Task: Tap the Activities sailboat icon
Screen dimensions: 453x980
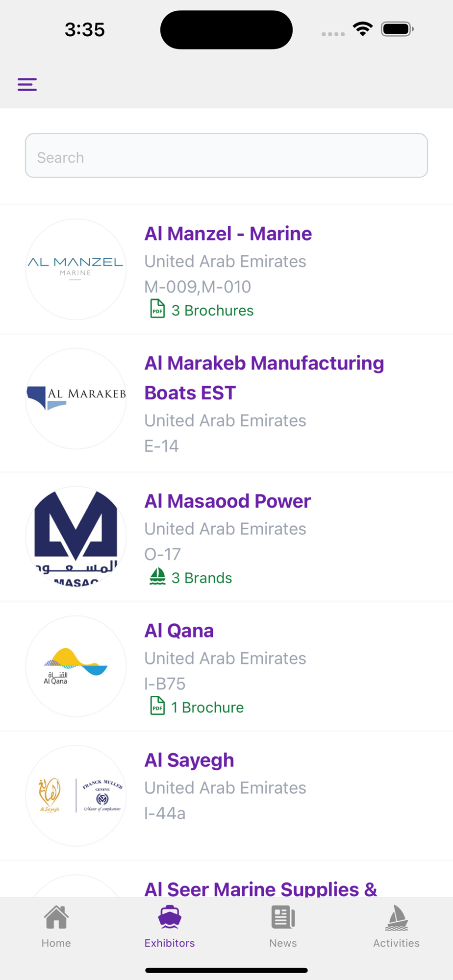Action: tap(397, 918)
